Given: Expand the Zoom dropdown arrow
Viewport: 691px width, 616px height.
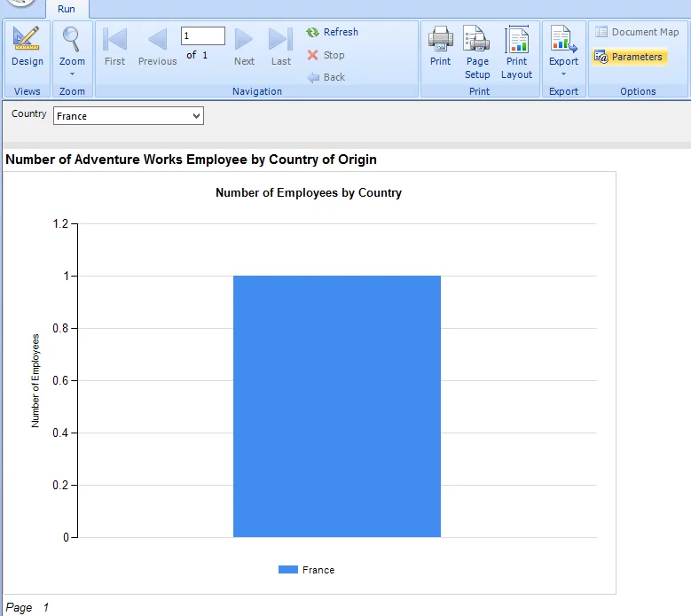Looking at the screenshot, I should click(x=72, y=74).
